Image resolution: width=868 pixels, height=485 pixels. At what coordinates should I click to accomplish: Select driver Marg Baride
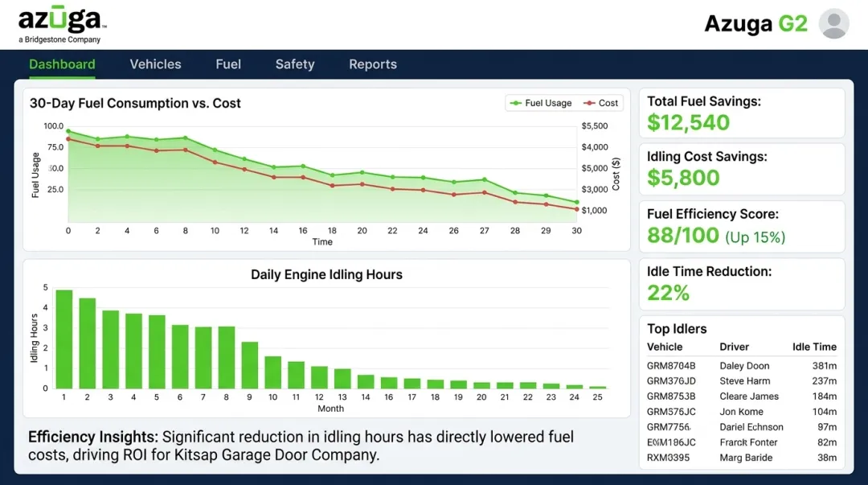click(746, 458)
